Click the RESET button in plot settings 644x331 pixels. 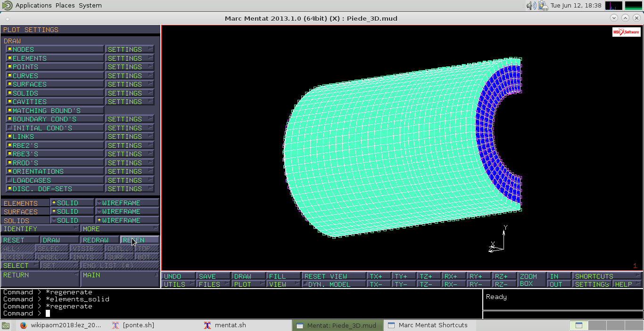click(20, 240)
